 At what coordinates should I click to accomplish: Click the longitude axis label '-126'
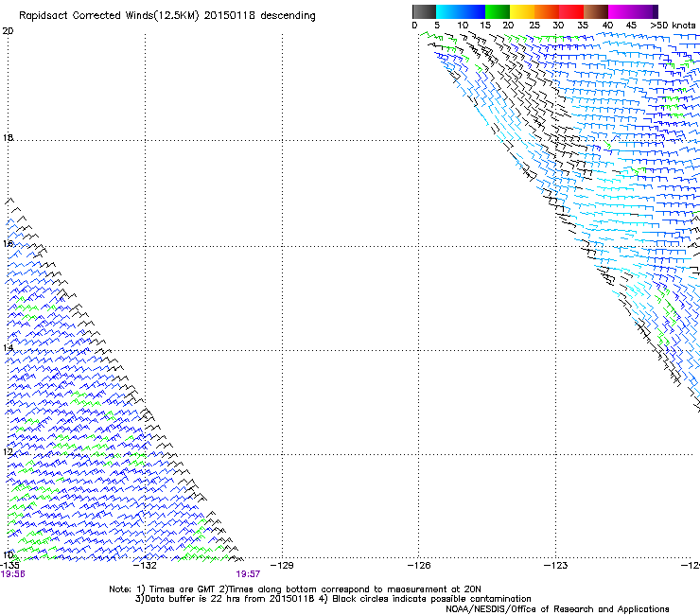point(419,566)
